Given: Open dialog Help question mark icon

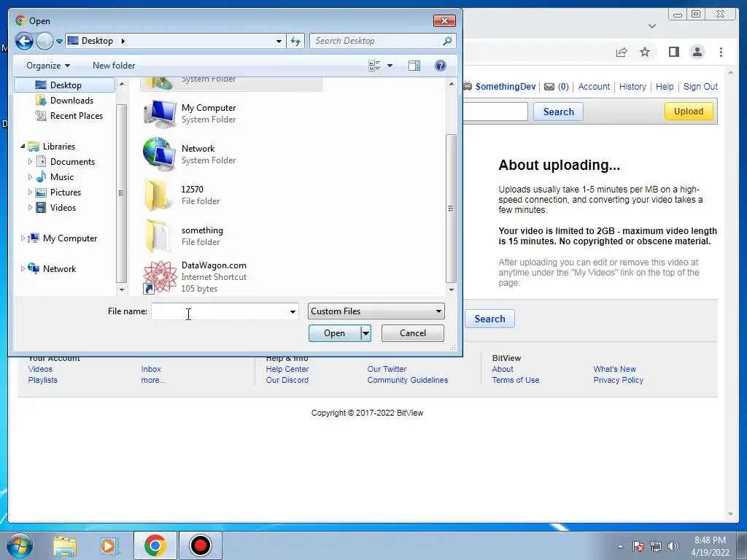Looking at the screenshot, I should pyautogui.click(x=441, y=66).
